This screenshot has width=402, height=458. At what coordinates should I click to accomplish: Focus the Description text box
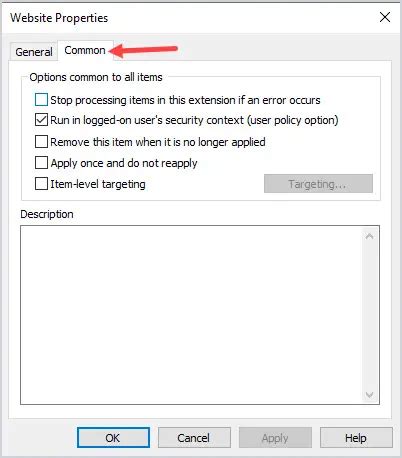point(191,315)
